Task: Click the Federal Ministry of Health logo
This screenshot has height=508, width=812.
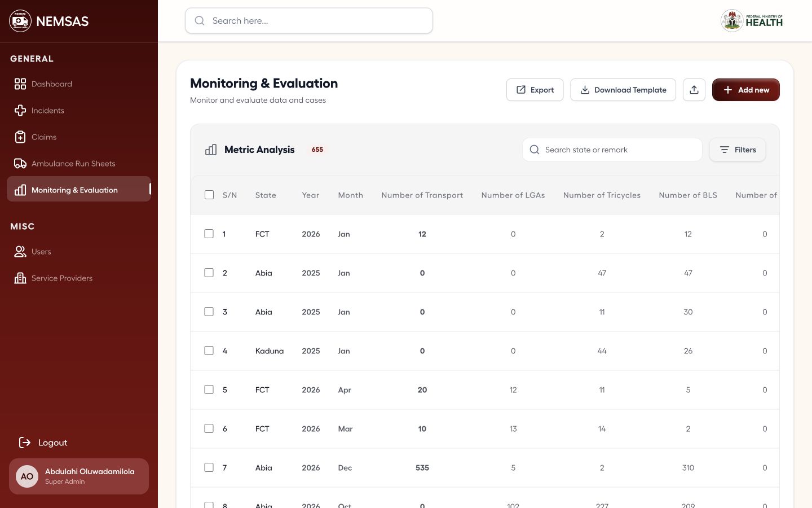Action: (x=752, y=21)
